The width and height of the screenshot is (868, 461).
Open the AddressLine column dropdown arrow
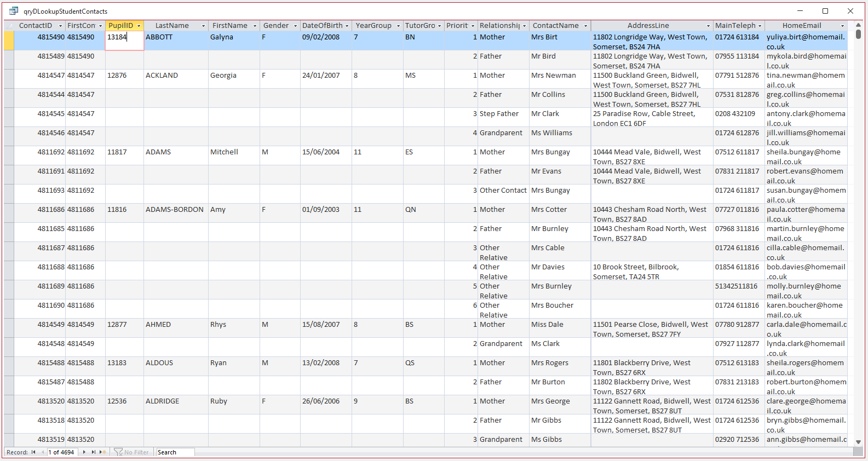708,26
